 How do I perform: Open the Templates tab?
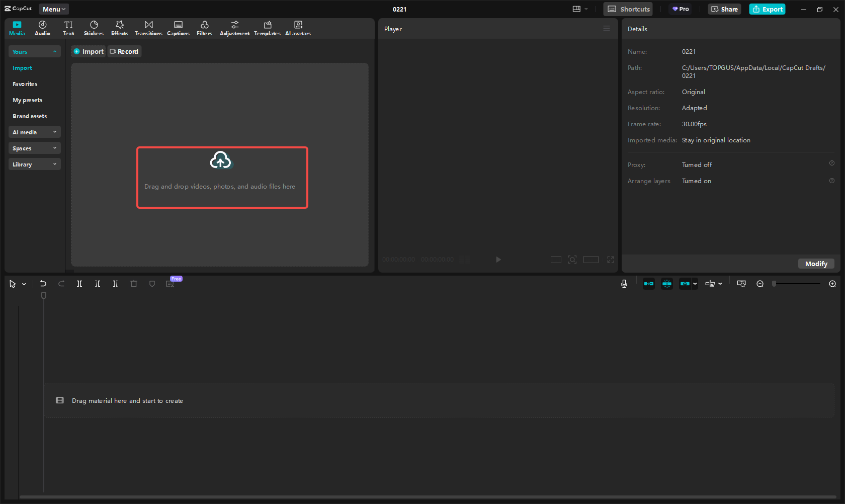267,28
